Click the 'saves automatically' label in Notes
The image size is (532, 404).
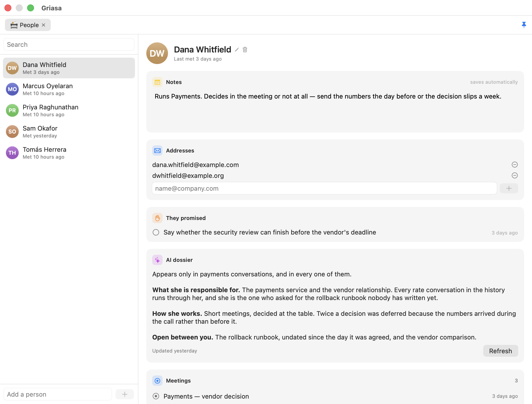click(494, 82)
